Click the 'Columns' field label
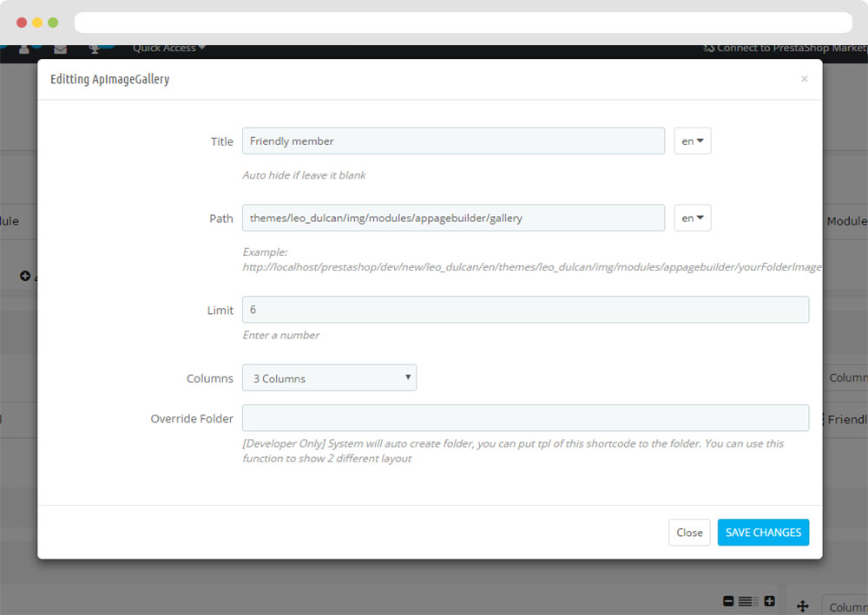Image resolution: width=868 pixels, height=615 pixels. [x=210, y=378]
